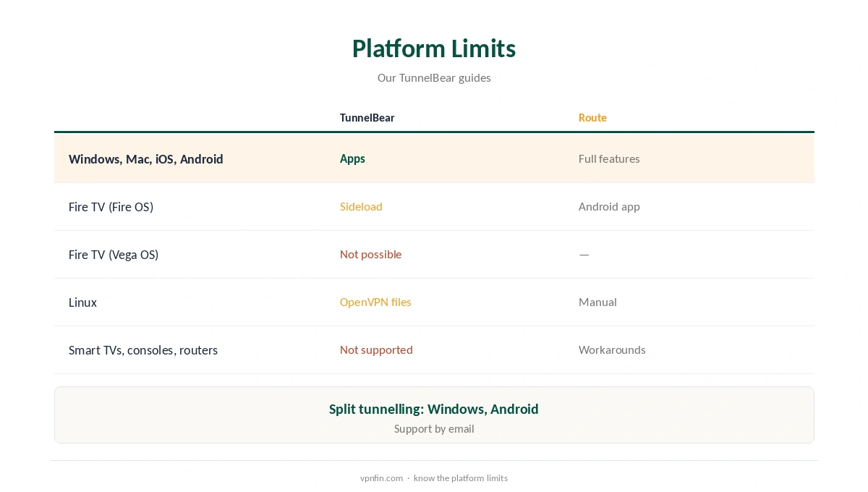Click the dash in the Vega OS row
This screenshot has width=868, height=492.
tap(584, 254)
